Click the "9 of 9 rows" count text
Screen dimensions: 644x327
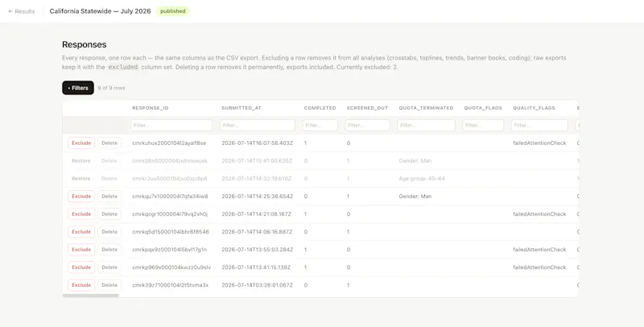click(111, 88)
